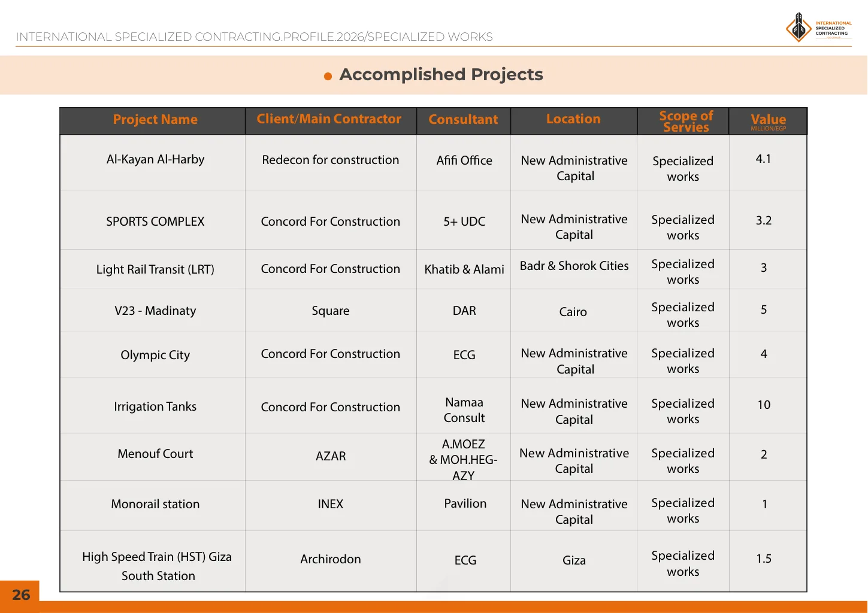Screen dimensions: 868x613
Task: Select the 'A.MOEZ & MOH.HEG-AZY' consultant cell
Action: pyautogui.click(x=464, y=460)
